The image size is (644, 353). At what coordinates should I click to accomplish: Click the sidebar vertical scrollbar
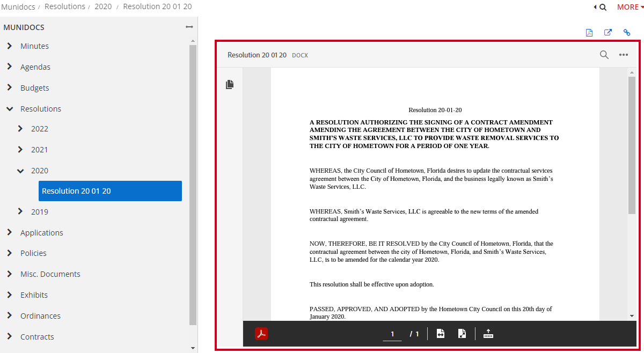point(193,185)
